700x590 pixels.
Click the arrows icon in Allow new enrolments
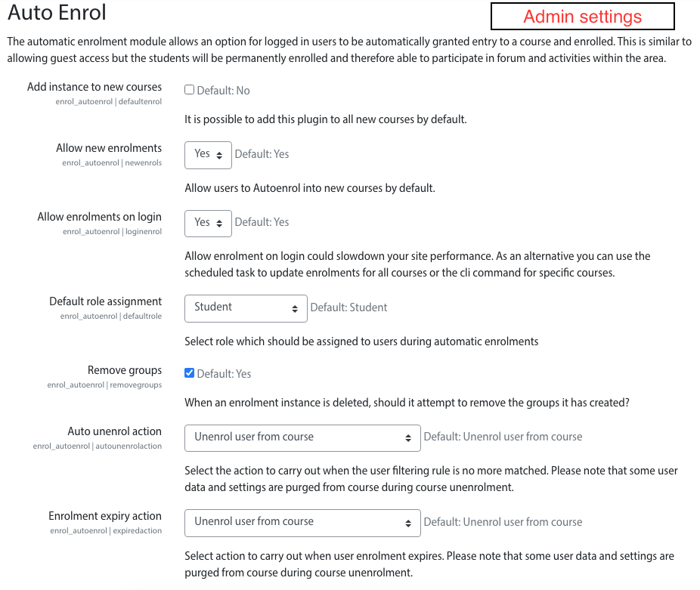point(219,156)
